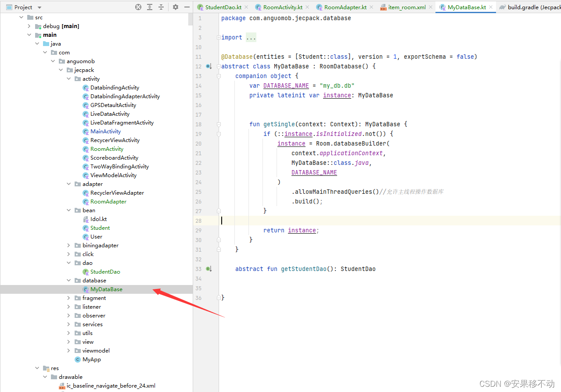Expand the fragment folder
The height and width of the screenshot is (392, 561).
point(68,298)
